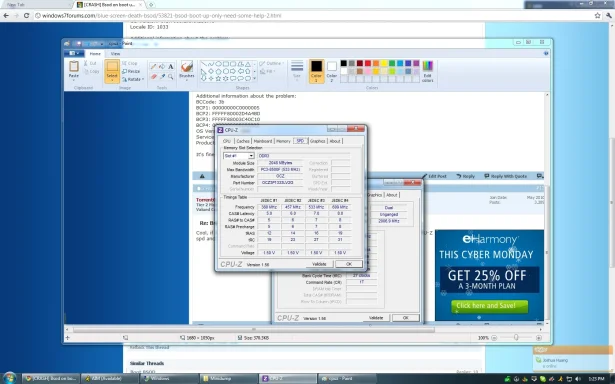Image resolution: width=615 pixels, height=384 pixels.
Task: Open the Rotate dropdown
Action: (x=133, y=79)
